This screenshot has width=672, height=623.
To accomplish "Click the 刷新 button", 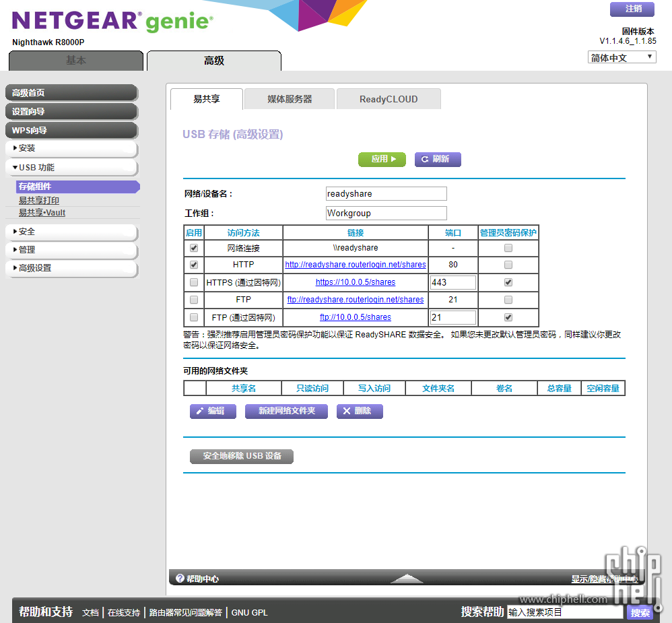I will click(438, 159).
